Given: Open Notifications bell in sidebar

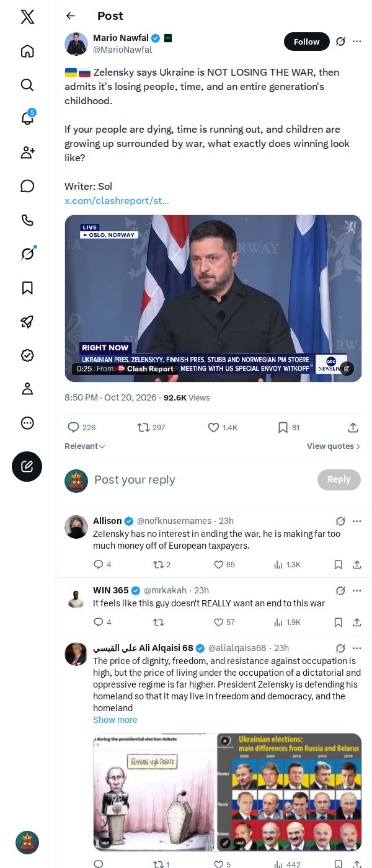Looking at the screenshot, I should [27, 118].
